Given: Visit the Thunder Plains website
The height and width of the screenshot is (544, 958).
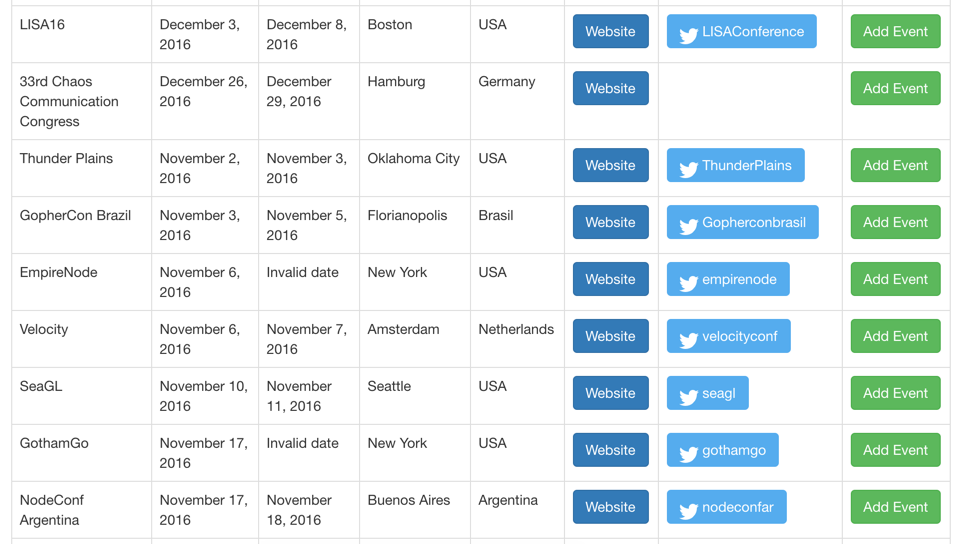Looking at the screenshot, I should [610, 165].
